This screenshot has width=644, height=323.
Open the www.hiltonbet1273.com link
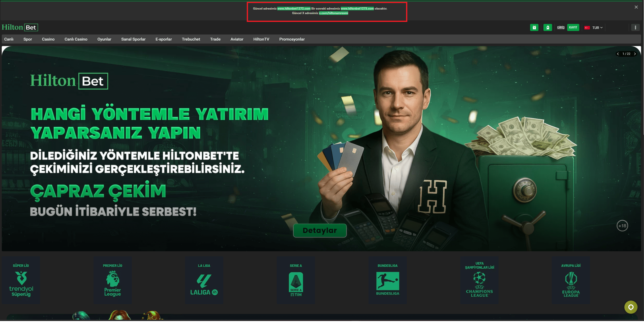click(x=357, y=9)
